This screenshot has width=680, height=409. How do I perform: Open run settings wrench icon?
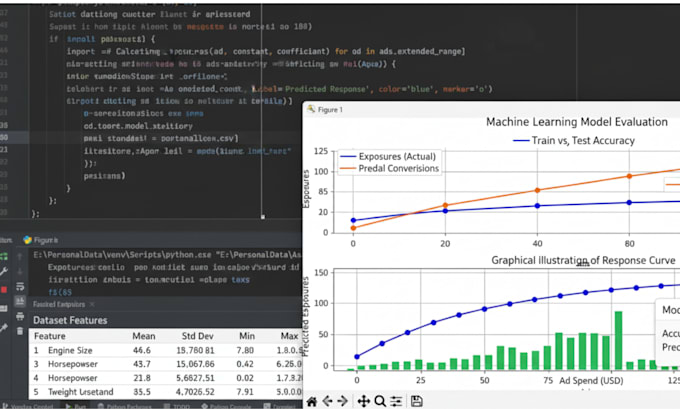[x=4, y=272]
